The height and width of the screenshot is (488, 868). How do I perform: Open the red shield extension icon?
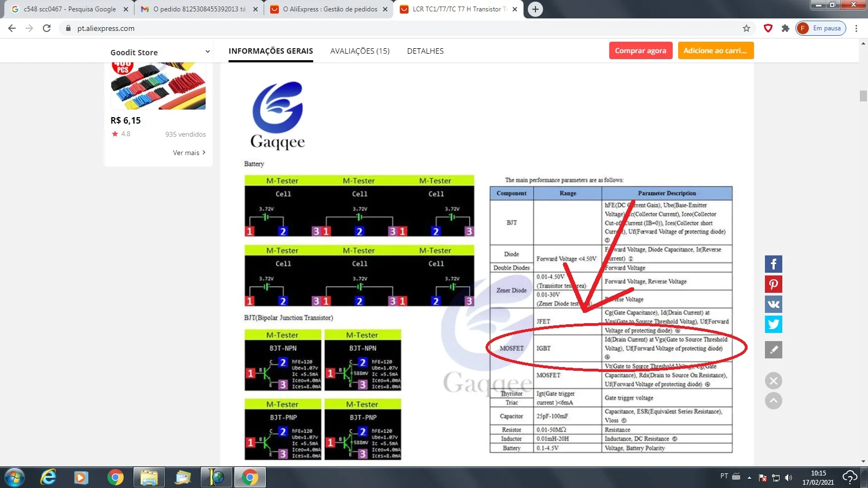(x=768, y=28)
